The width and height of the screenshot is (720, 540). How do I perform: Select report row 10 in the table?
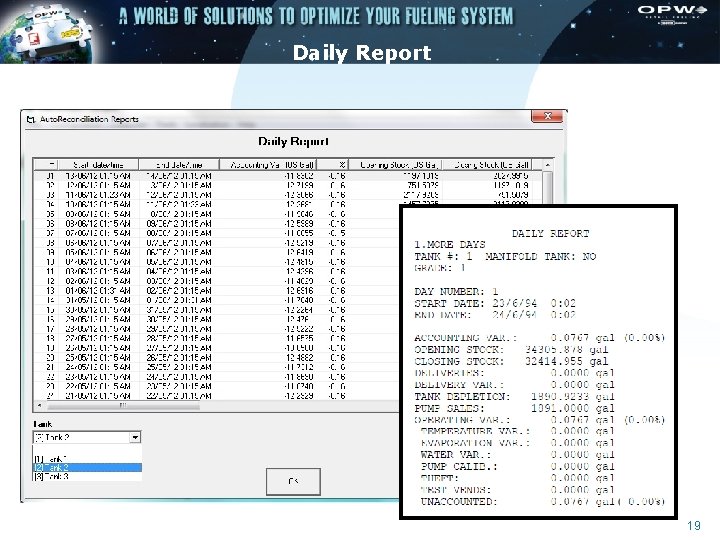point(217,262)
